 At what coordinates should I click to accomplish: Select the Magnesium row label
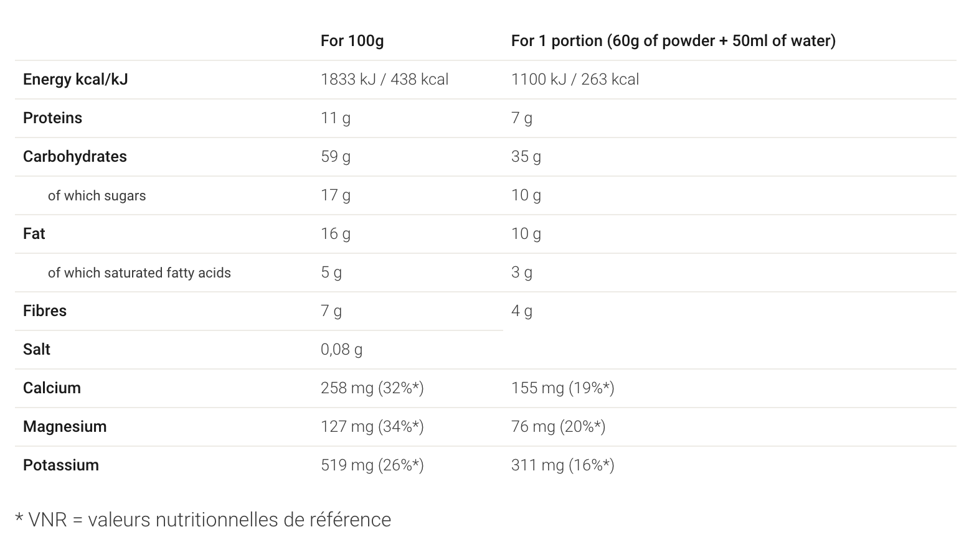point(65,427)
